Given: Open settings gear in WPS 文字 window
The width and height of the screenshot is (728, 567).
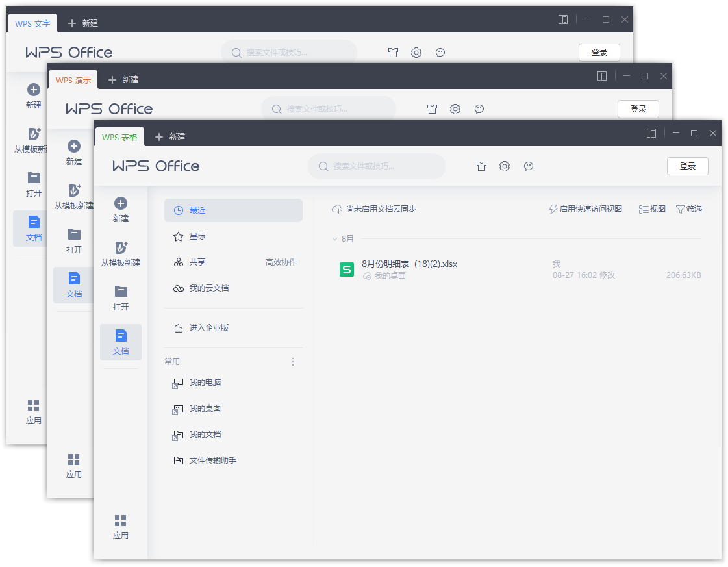Looking at the screenshot, I should (x=416, y=53).
